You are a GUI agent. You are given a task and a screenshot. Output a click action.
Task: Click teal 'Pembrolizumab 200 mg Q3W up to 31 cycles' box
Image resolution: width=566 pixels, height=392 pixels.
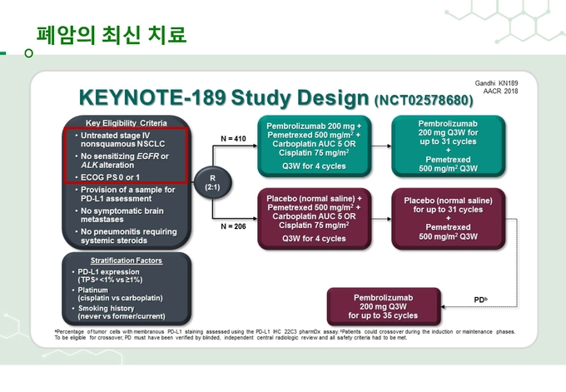tap(448, 146)
